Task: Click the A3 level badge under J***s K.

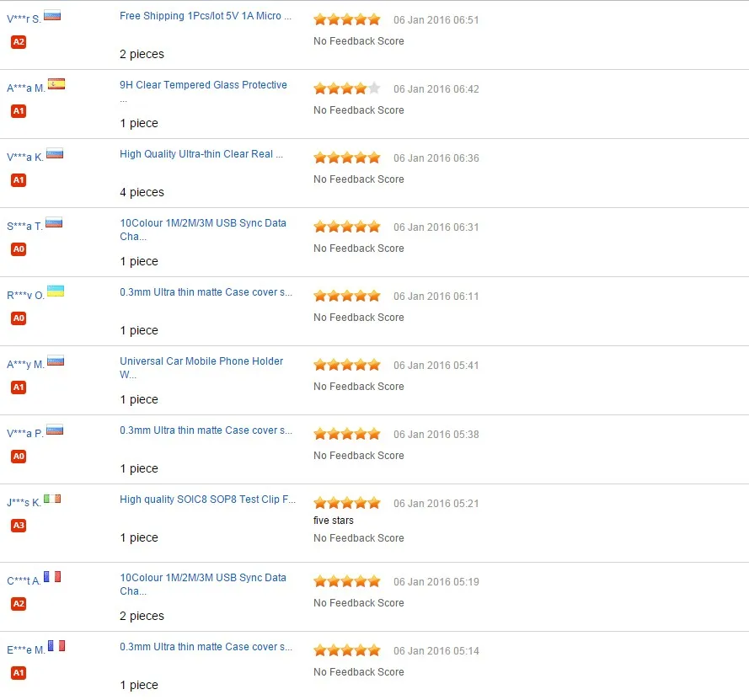Action: [19, 526]
